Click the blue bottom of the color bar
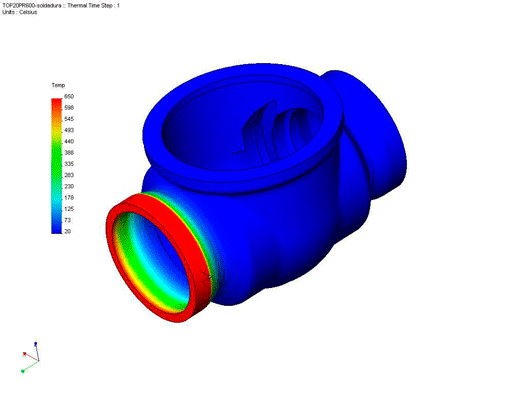This screenshot has width=512, height=393. [57, 227]
